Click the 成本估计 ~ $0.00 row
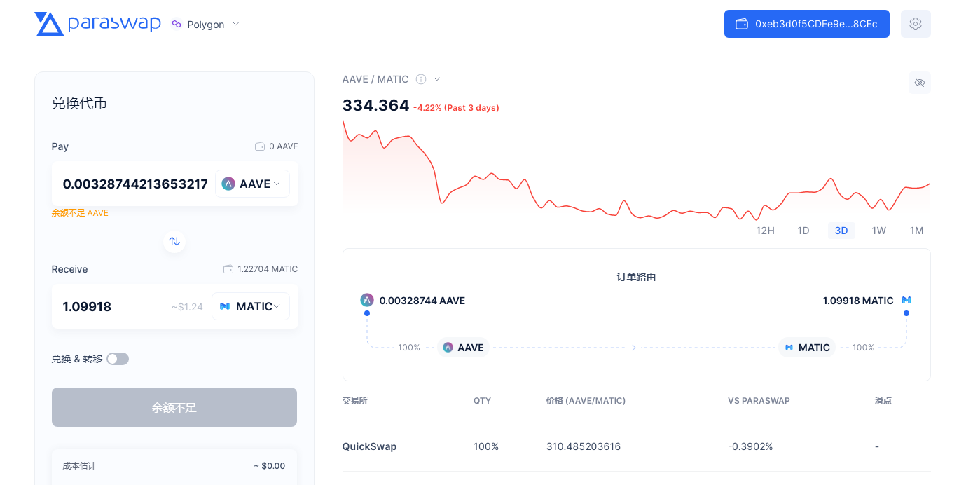 tap(174, 465)
